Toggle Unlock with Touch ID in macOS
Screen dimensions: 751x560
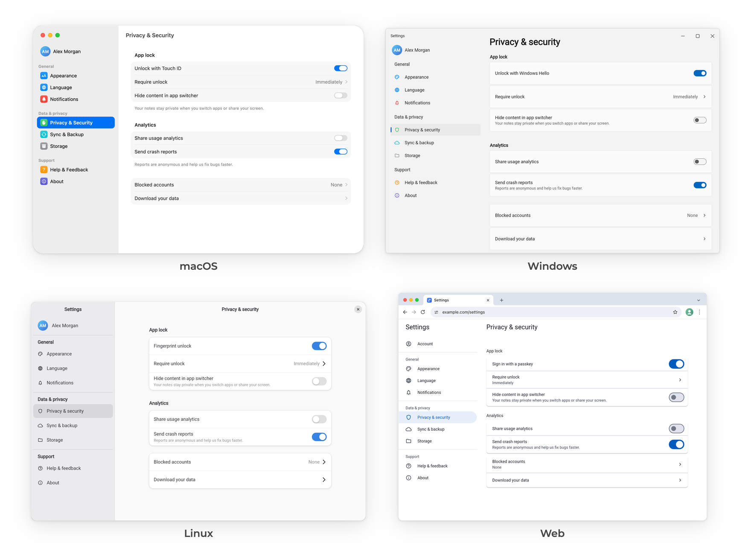[341, 68]
